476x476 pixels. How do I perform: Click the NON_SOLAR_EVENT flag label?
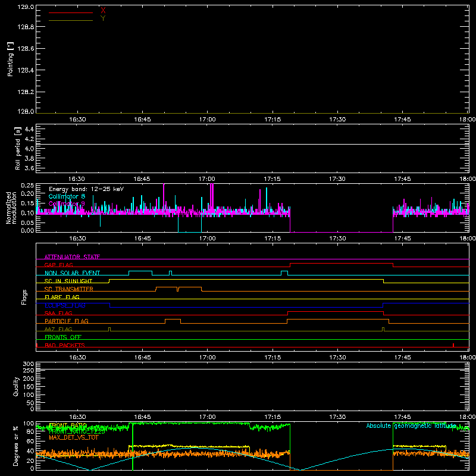pyautogui.click(x=72, y=273)
